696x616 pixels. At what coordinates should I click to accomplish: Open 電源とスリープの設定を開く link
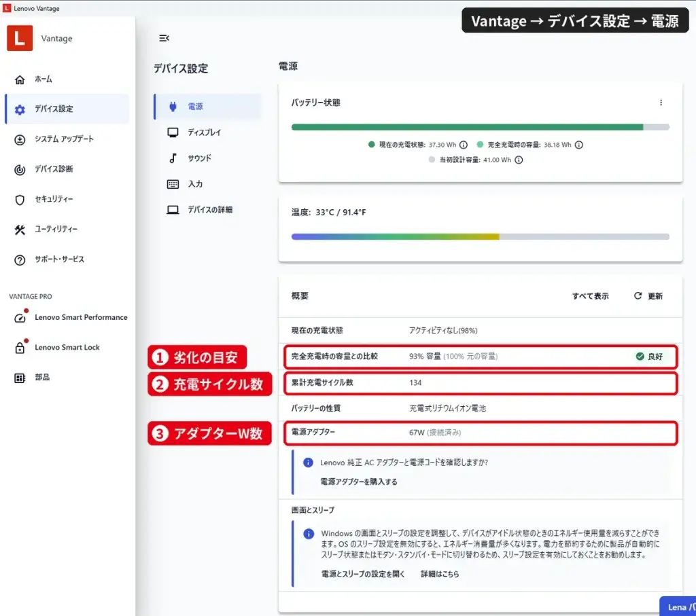click(363, 574)
